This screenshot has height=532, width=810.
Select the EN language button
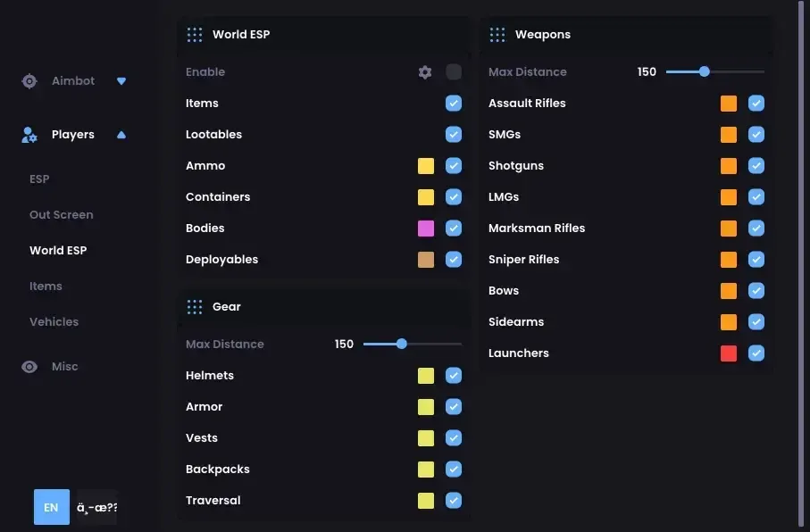coord(52,507)
